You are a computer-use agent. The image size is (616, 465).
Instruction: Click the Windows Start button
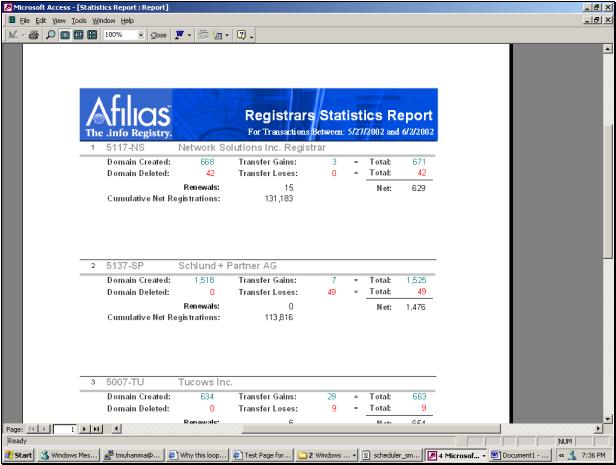pyautogui.click(x=19, y=455)
